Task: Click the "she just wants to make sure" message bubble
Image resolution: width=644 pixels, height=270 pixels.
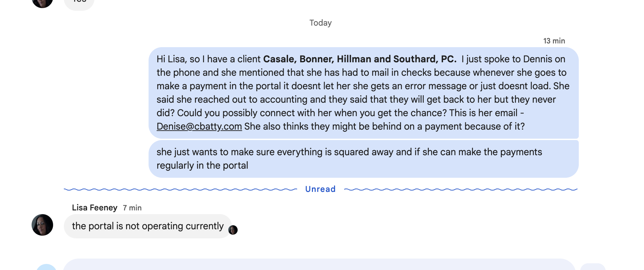Action: tap(363, 159)
